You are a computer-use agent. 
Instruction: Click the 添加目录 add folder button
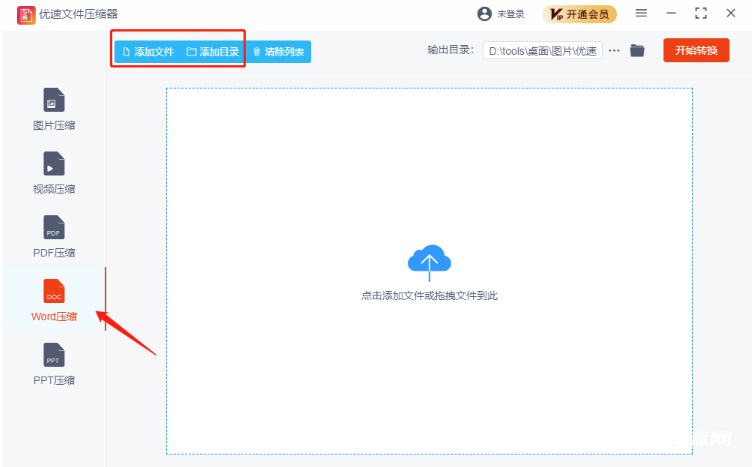pyautogui.click(x=213, y=51)
